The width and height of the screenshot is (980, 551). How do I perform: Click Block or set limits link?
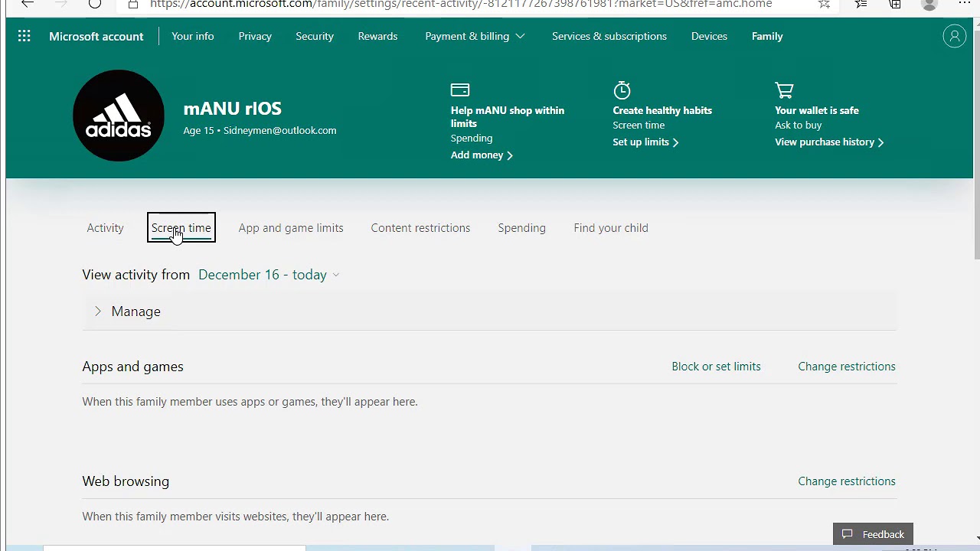coord(716,367)
